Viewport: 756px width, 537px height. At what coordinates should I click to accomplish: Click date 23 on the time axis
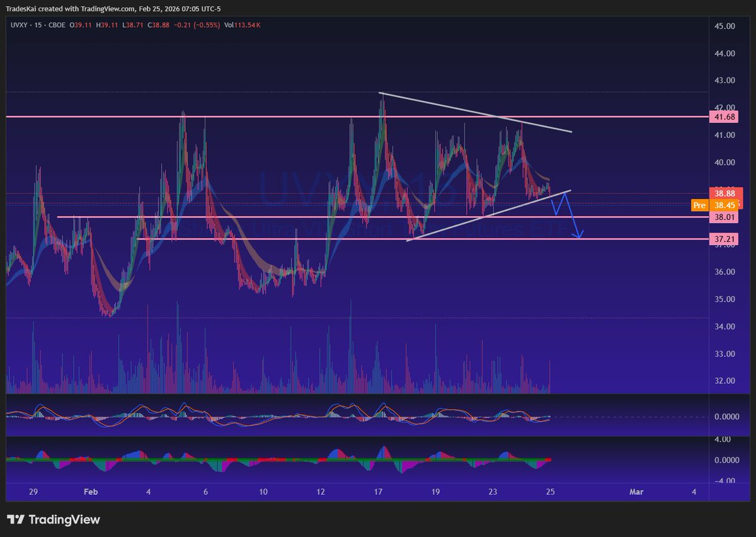(x=493, y=492)
